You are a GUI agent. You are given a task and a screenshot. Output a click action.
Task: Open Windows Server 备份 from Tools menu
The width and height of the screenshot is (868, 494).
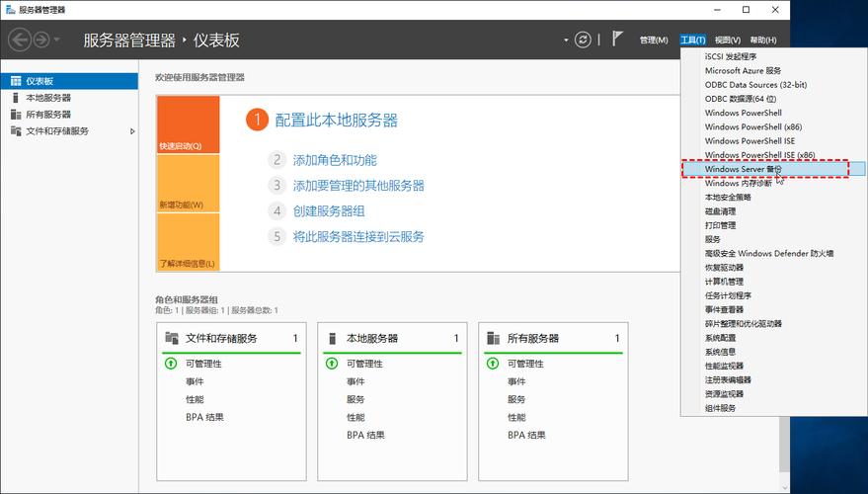773,169
